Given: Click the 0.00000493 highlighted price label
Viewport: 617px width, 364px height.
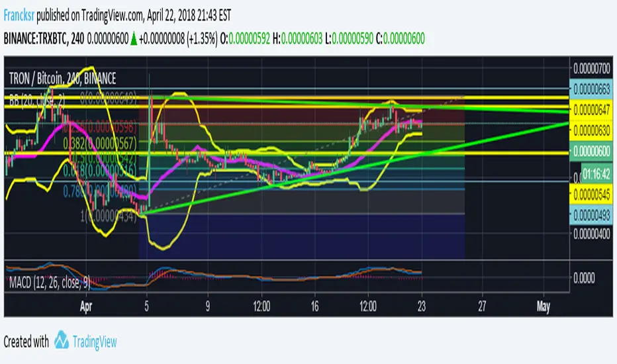Looking at the screenshot, I should click(591, 215).
